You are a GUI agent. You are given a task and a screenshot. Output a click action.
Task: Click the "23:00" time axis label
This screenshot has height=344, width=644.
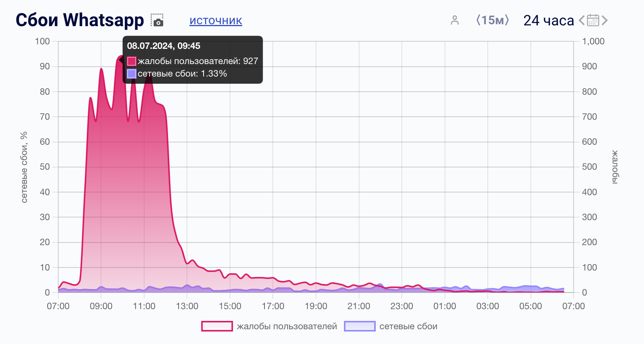pyautogui.click(x=402, y=306)
